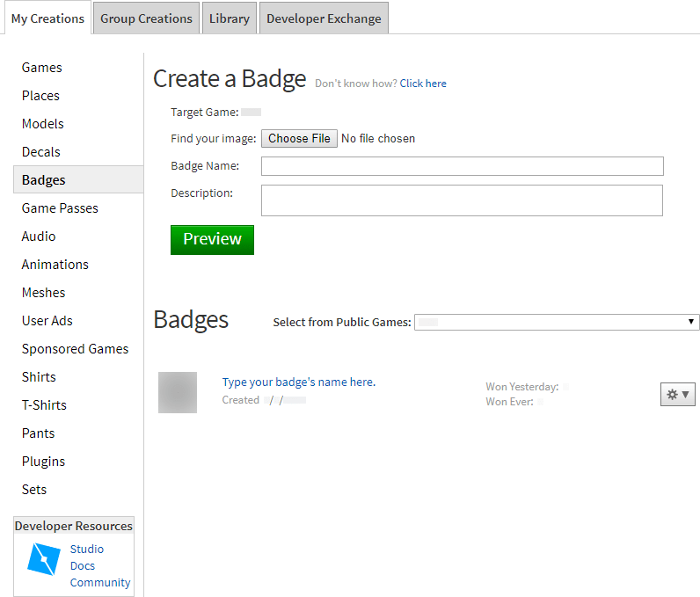Viewport: 700px width, 597px height.
Task: Click the badge image thumbnail
Action: pyautogui.click(x=178, y=392)
